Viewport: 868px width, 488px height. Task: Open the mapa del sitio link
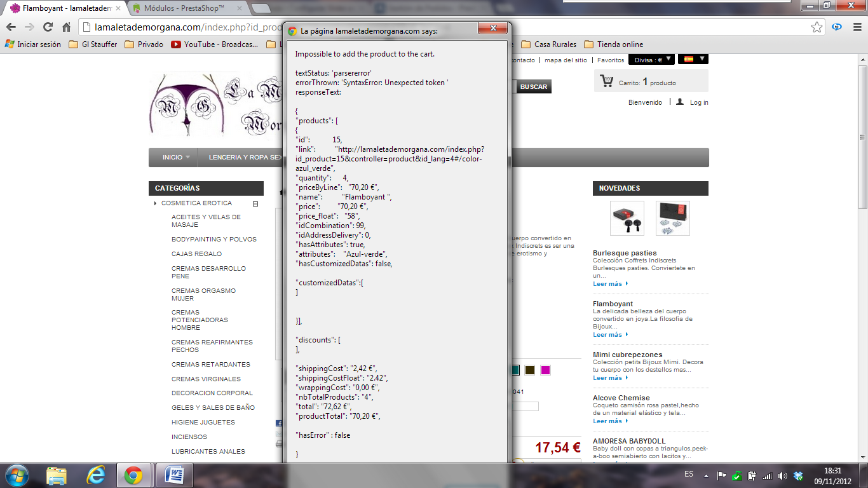566,60
